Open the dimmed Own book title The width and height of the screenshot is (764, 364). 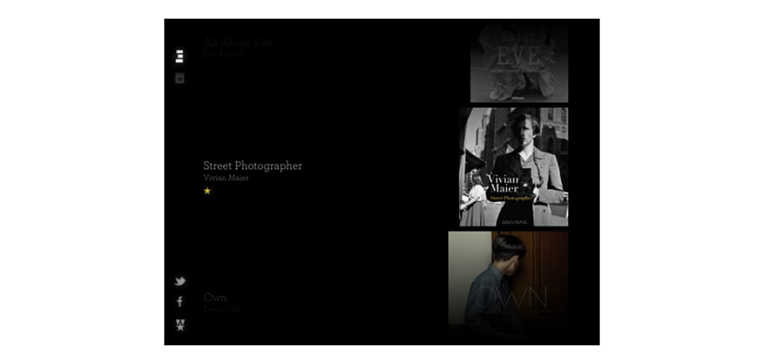click(215, 297)
